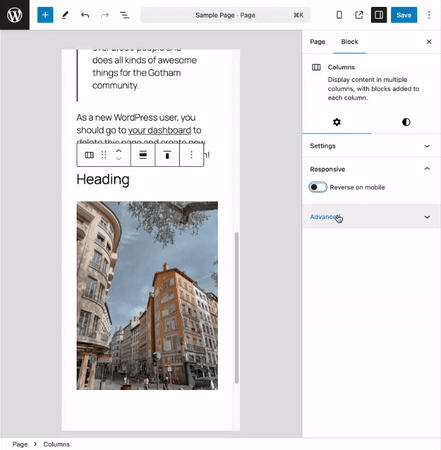Save the page
This screenshot has height=450, width=441.
404,15
